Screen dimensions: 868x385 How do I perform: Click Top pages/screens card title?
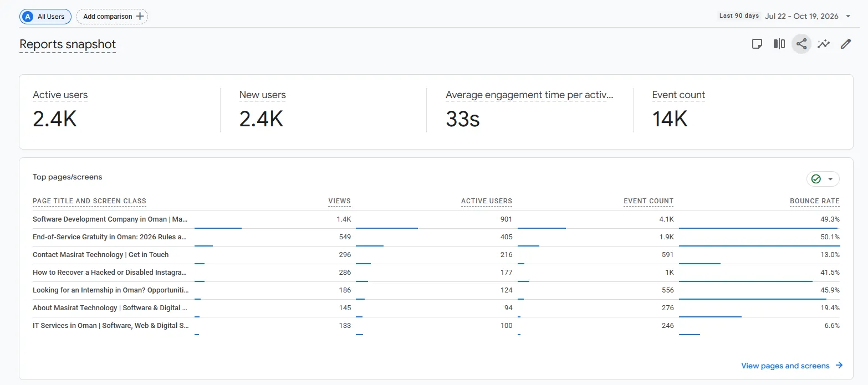(68, 177)
